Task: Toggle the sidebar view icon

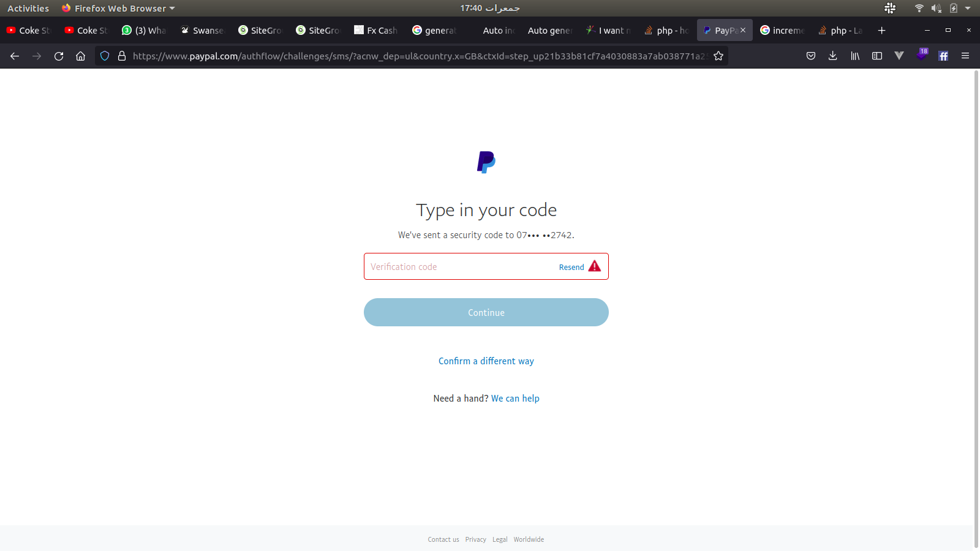Action: pyautogui.click(x=876, y=56)
